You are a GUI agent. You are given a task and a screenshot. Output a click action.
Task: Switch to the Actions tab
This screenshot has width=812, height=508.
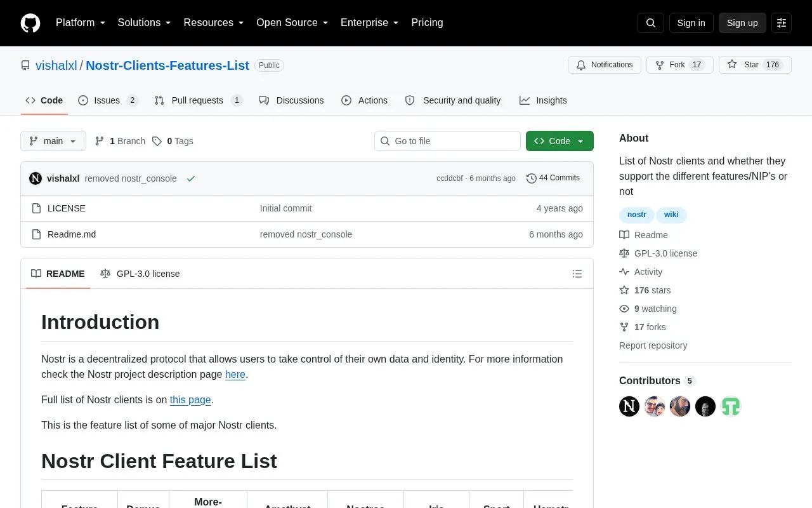pyautogui.click(x=364, y=100)
